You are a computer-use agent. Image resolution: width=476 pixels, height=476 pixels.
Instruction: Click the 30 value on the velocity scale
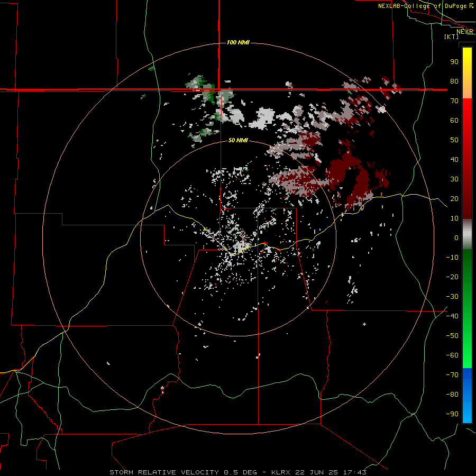tap(454, 179)
